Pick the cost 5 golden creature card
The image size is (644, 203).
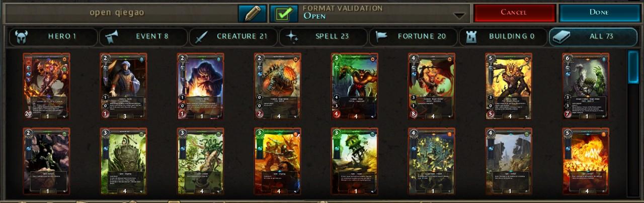(509, 86)
